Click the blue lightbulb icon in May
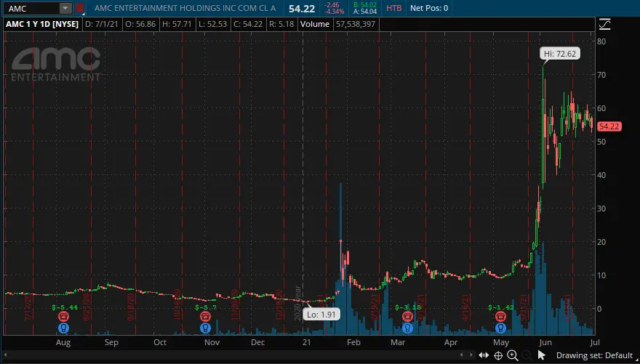 coord(500,328)
